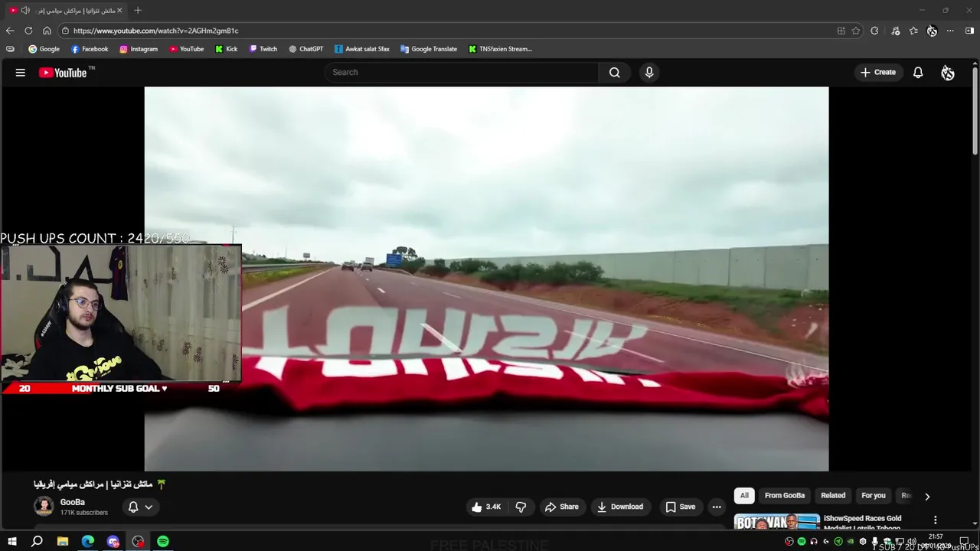Open the Twitch bookmark
The width and height of the screenshot is (980, 551).
click(x=263, y=49)
